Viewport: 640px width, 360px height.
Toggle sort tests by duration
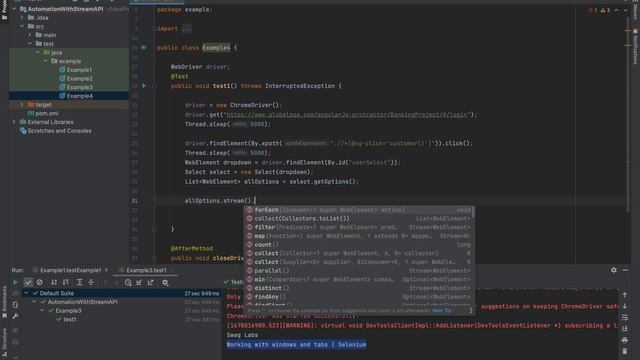[x=66, y=282]
